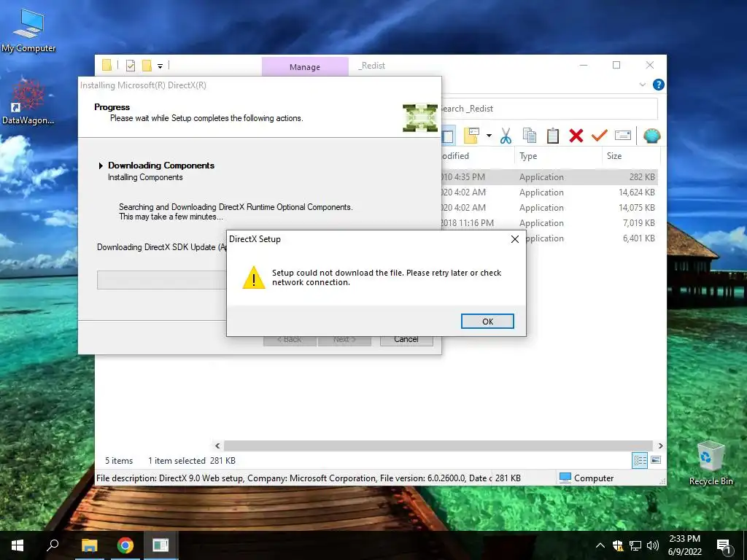Expand the ribbon with the chevron arrow
Screen dimensions: 747x560
click(642, 85)
